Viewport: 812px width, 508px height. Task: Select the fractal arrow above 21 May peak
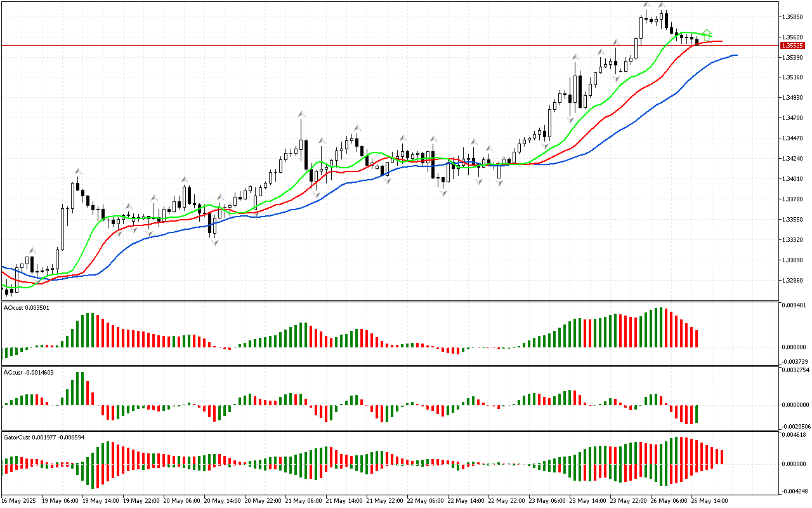click(x=301, y=114)
